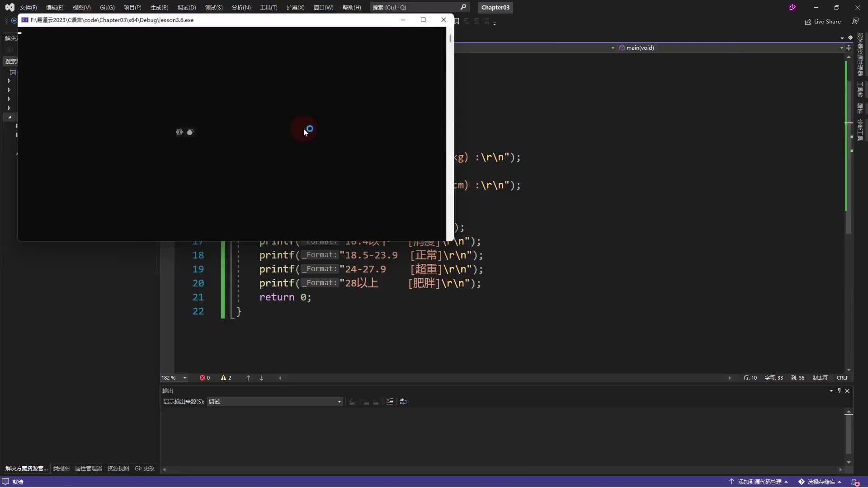This screenshot has height=488, width=868.
Task: Click the yellow warnings count indicator
Action: (x=226, y=378)
